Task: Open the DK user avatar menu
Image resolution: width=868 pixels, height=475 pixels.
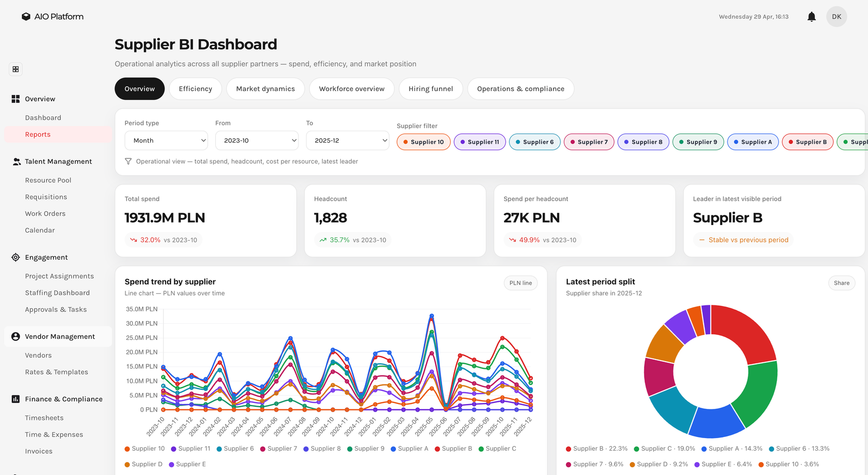Action: coord(837,17)
